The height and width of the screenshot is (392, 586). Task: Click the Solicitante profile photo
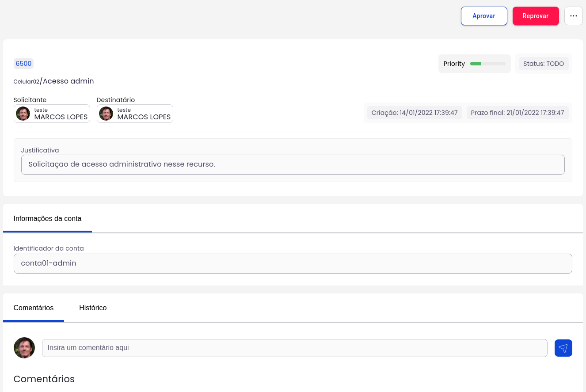(23, 114)
